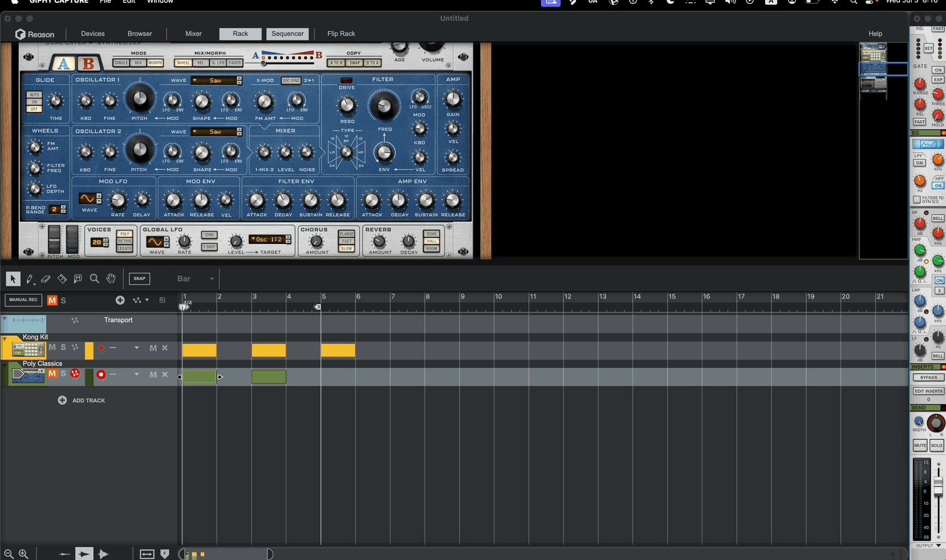Open the Browser panel

[140, 34]
